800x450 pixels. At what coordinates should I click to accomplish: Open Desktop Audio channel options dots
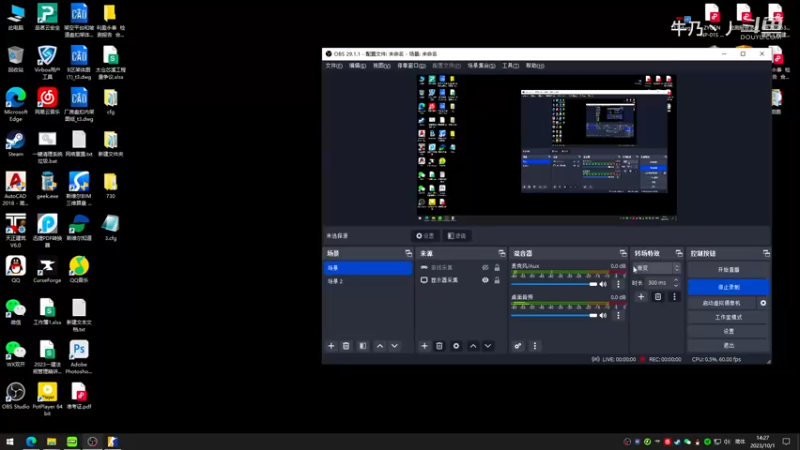coord(618,315)
